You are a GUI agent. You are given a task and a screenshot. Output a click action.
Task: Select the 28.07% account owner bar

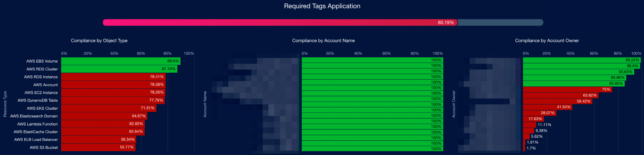(540, 113)
